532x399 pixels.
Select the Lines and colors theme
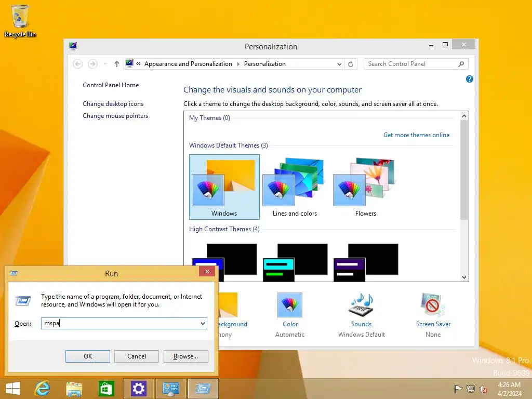[x=295, y=187]
